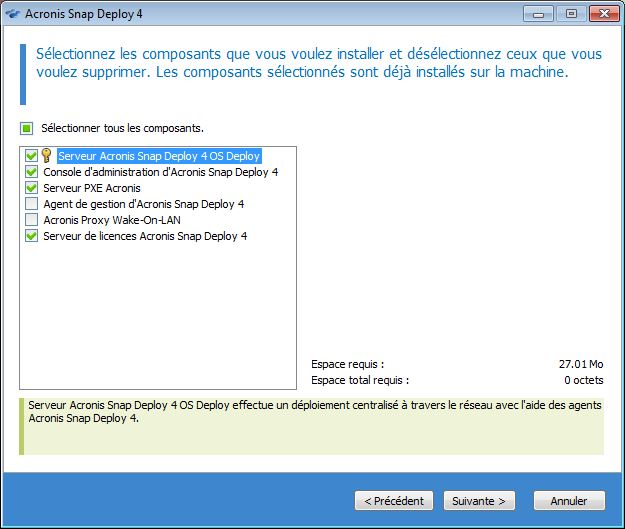Uncheck the Console d'administration checkbox
This screenshot has height=529, width=625.
click(x=31, y=172)
